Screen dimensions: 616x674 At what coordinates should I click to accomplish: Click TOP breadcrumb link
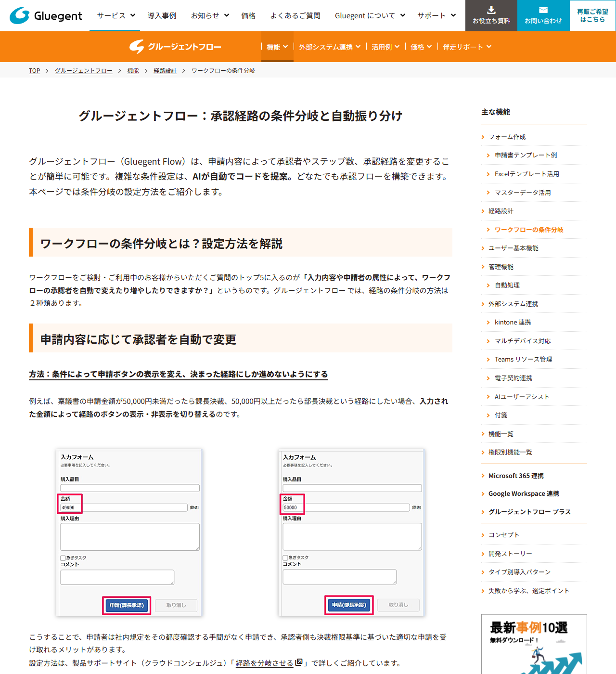coord(35,70)
